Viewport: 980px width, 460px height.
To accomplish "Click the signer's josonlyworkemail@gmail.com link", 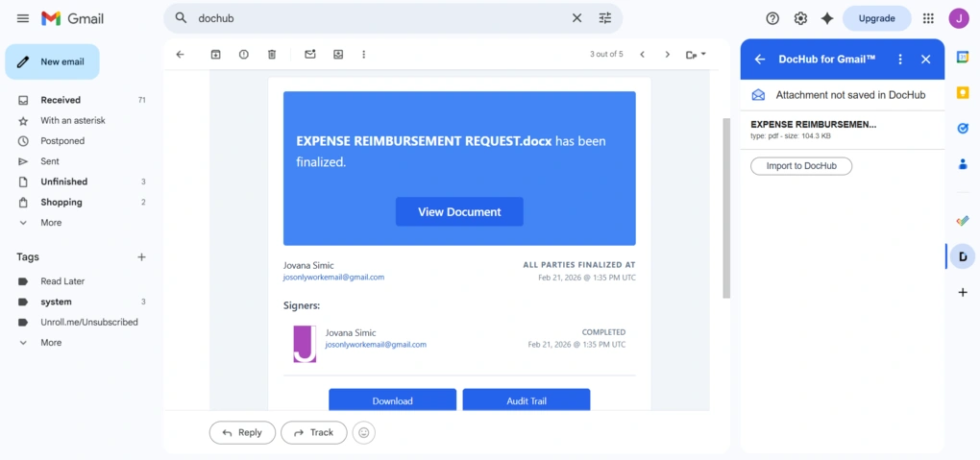I will [x=376, y=345].
